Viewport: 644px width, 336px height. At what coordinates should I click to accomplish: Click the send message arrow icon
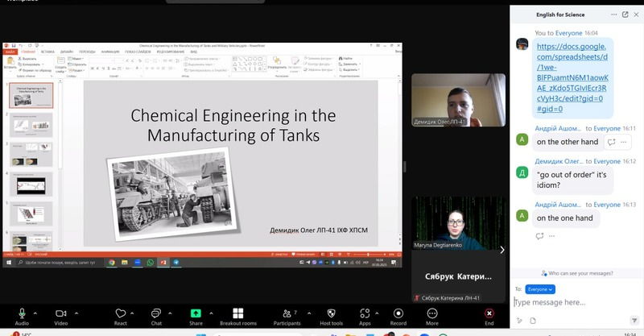coord(634,321)
